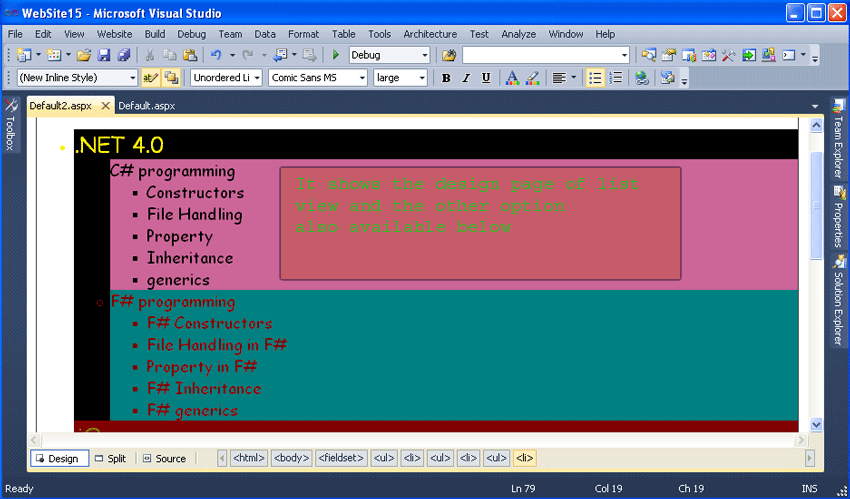The image size is (850, 499).
Task: Click the Background Color highlighter icon
Action: click(x=532, y=78)
